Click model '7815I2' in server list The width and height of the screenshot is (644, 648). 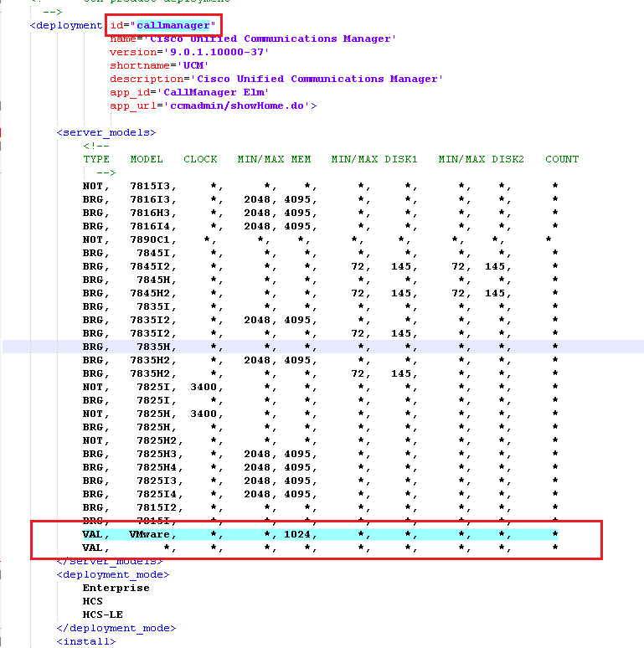coord(157,507)
